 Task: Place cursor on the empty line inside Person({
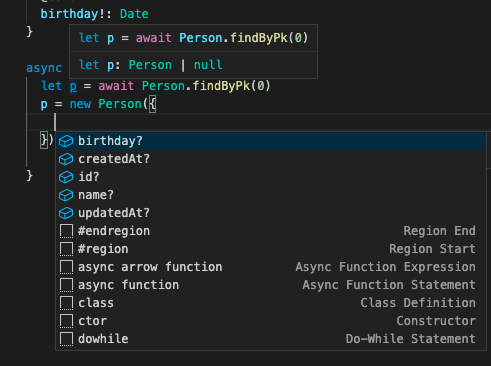[259, 122]
